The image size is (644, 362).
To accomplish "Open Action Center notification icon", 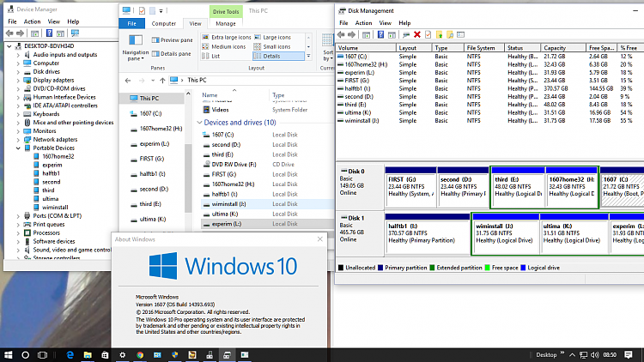I will point(629,354).
